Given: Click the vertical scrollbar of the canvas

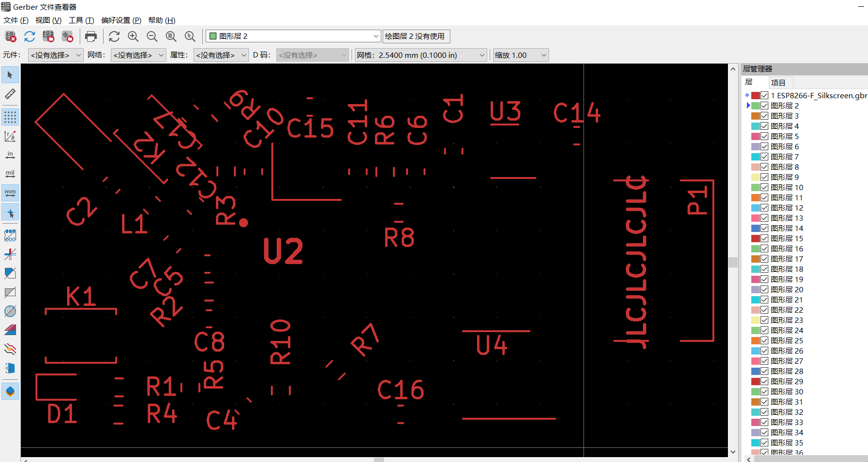Looking at the screenshot, I should click(x=733, y=263).
